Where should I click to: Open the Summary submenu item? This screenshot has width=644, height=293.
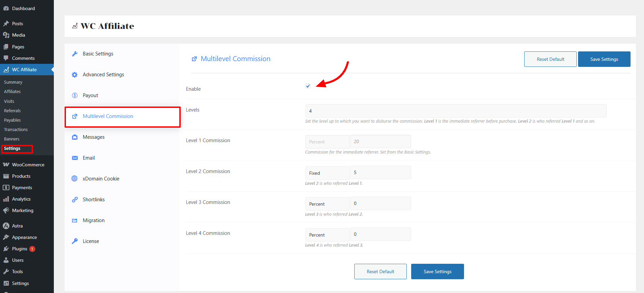click(x=13, y=82)
